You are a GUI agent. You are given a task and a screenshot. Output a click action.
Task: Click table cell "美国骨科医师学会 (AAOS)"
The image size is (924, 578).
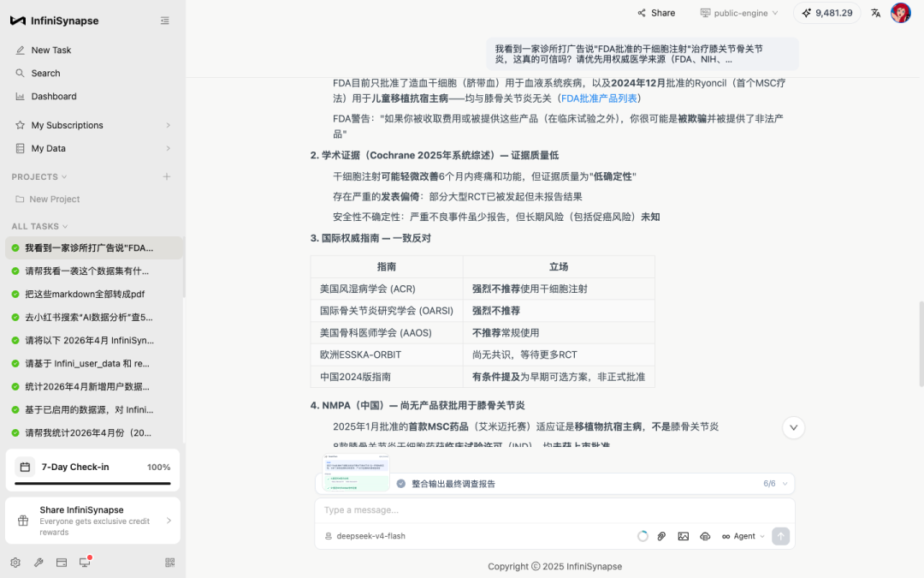387,332
